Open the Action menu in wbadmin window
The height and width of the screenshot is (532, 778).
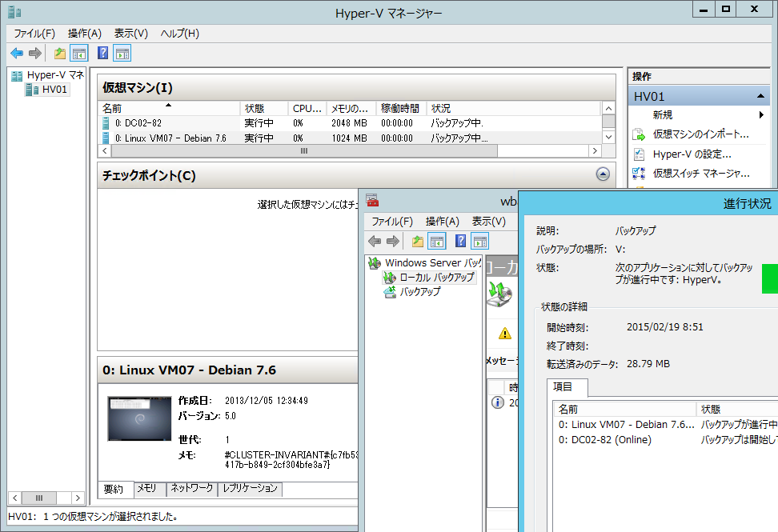pos(442,221)
